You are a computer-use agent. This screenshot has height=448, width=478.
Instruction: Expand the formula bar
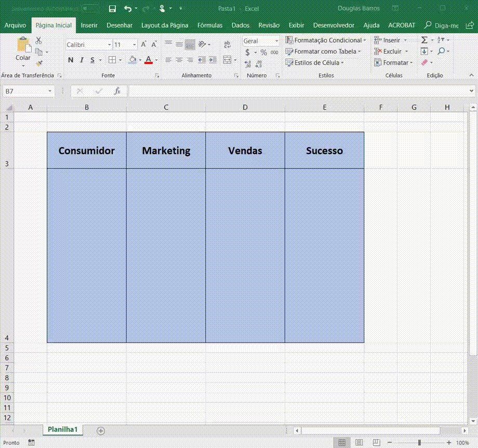471,91
